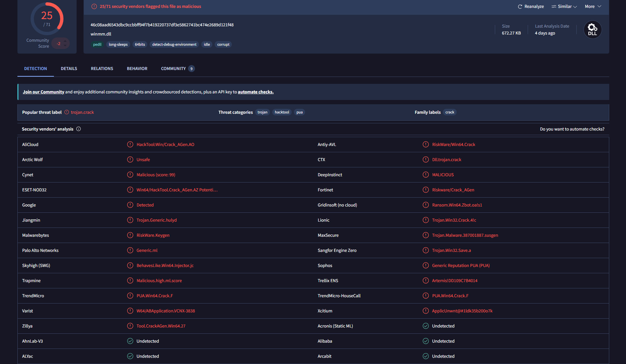Click Palo Alto Networks' alert icon
The image size is (626, 364).
pyautogui.click(x=130, y=250)
